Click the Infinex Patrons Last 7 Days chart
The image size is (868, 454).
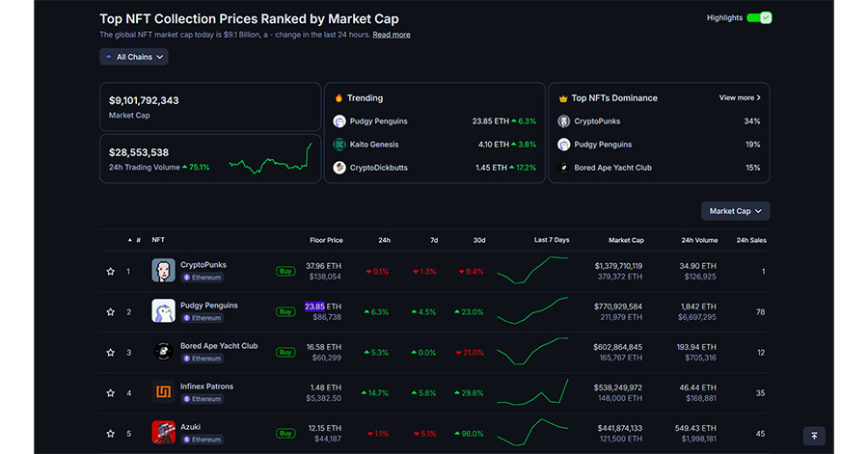532,392
